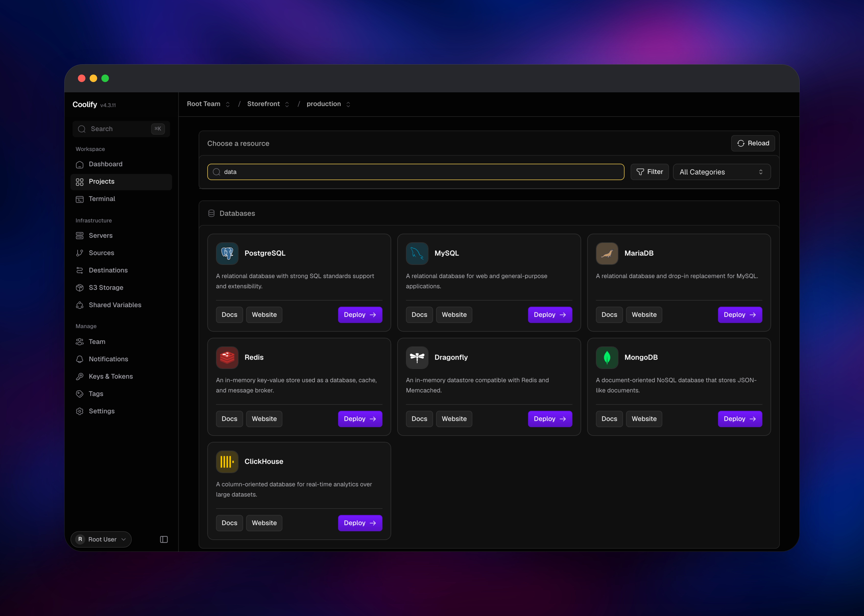Deploy the MariaDB database
The height and width of the screenshot is (616, 864).
click(x=740, y=315)
